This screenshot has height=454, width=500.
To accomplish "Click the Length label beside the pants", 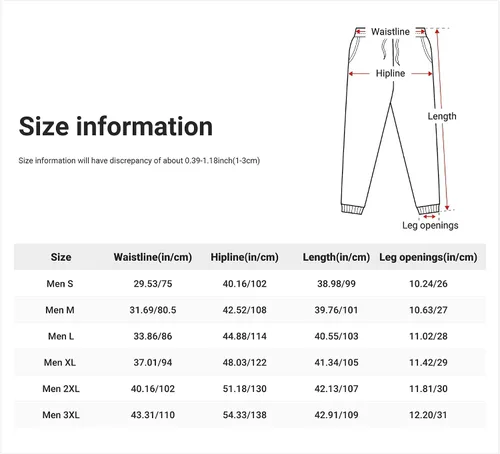I will tap(442, 116).
